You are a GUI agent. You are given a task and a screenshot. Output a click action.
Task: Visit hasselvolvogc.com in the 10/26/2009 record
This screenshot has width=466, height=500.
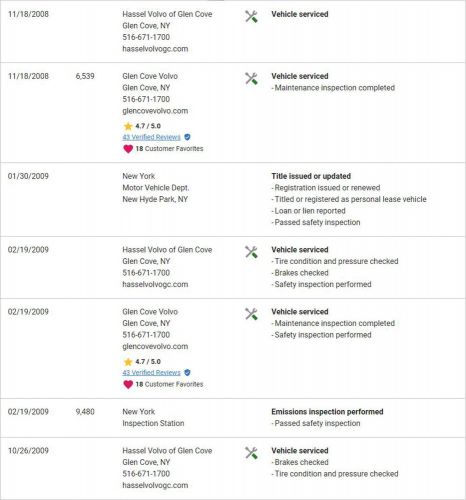coord(155,485)
